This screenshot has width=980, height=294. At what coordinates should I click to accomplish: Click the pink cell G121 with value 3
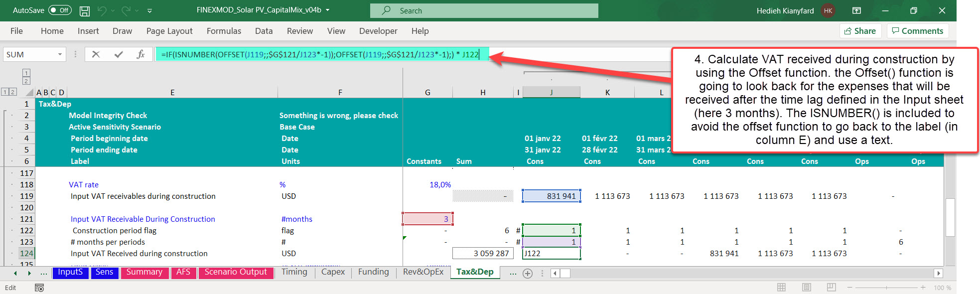click(427, 219)
